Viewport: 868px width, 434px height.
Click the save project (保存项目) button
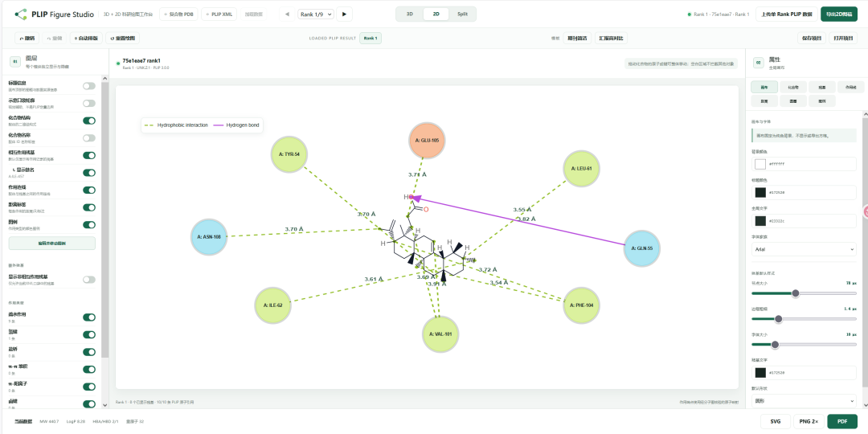(x=812, y=39)
